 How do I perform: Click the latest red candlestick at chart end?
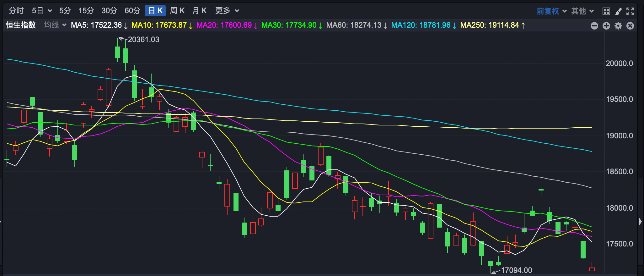[592, 269]
